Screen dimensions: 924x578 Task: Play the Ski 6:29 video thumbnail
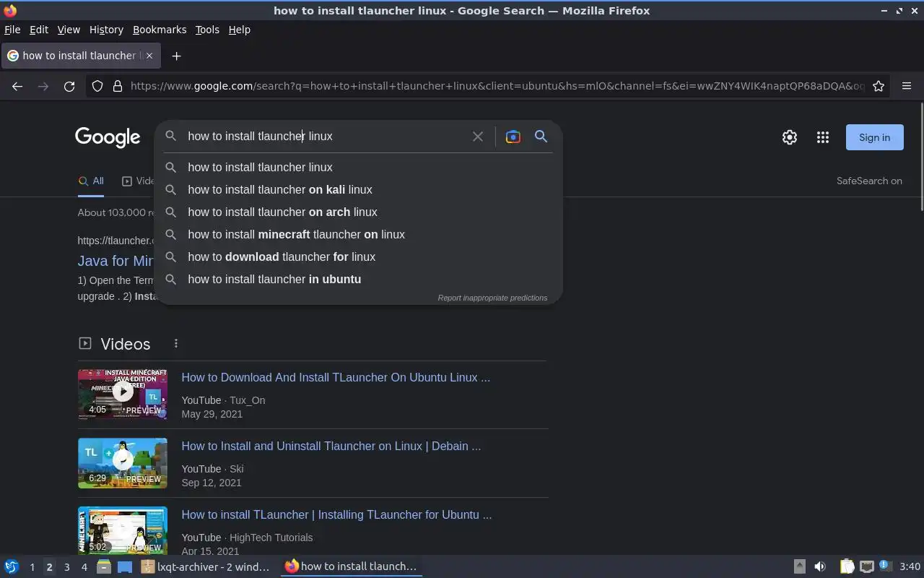pos(123,463)
